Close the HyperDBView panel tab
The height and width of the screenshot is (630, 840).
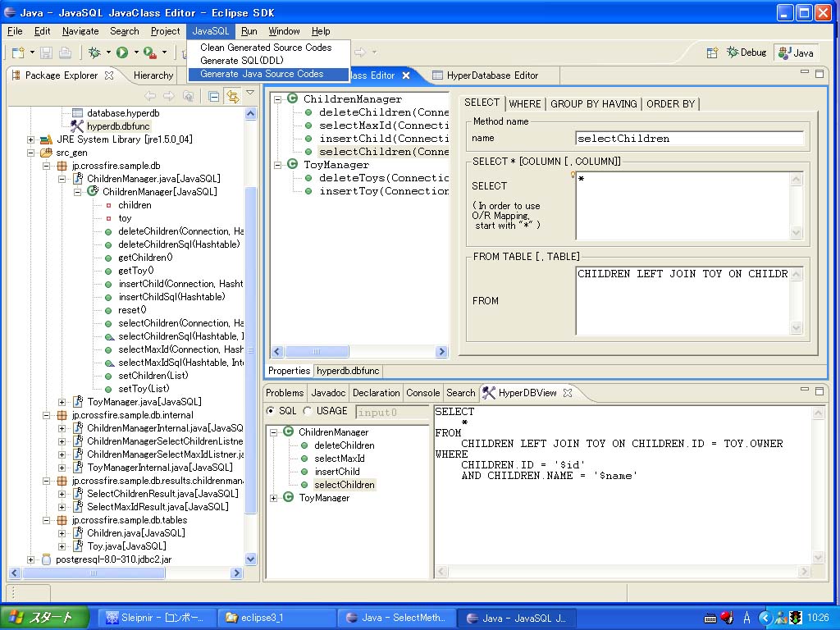tap(567, 393)
